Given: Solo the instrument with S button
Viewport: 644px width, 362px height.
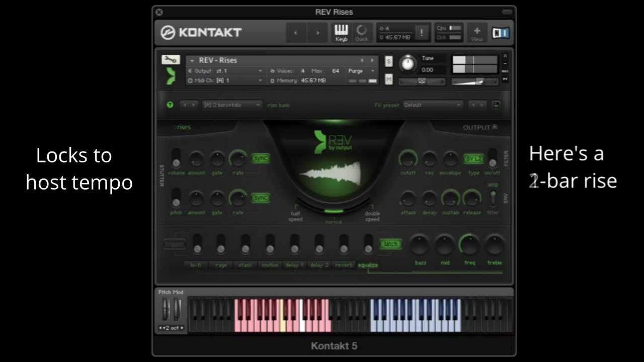Looking at the screenshot, I should [x=388, y=61].
